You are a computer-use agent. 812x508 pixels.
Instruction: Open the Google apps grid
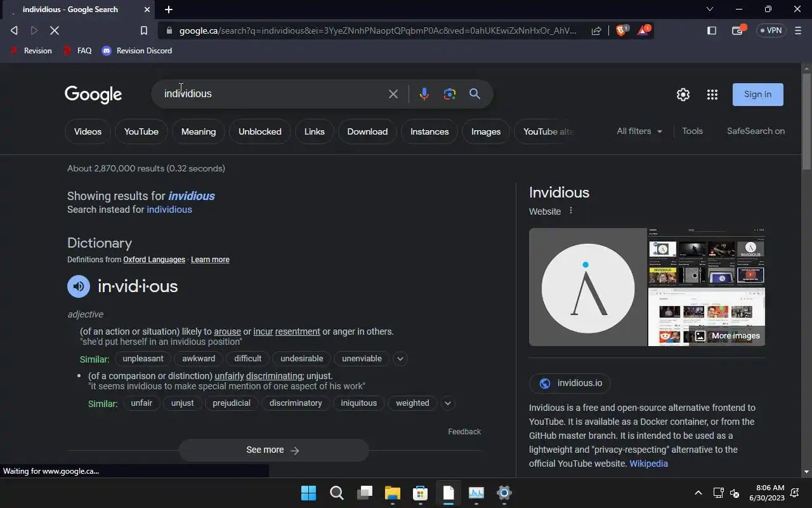(x=712, y=95)
